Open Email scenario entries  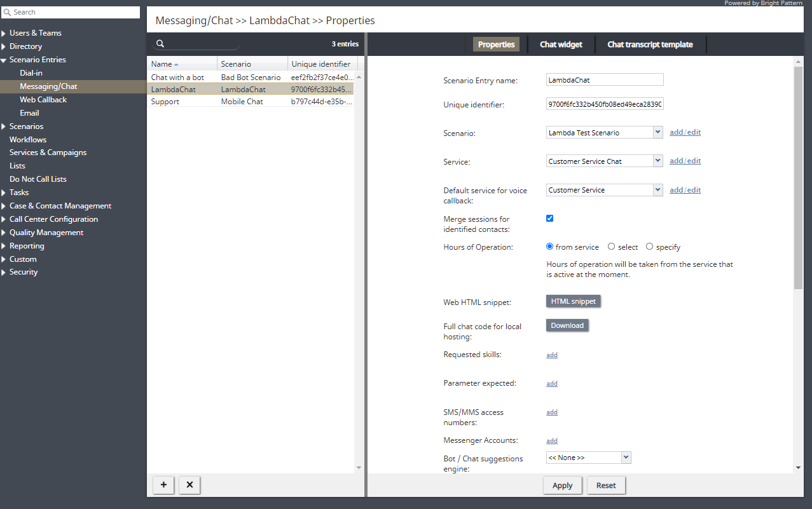[29, 113]
